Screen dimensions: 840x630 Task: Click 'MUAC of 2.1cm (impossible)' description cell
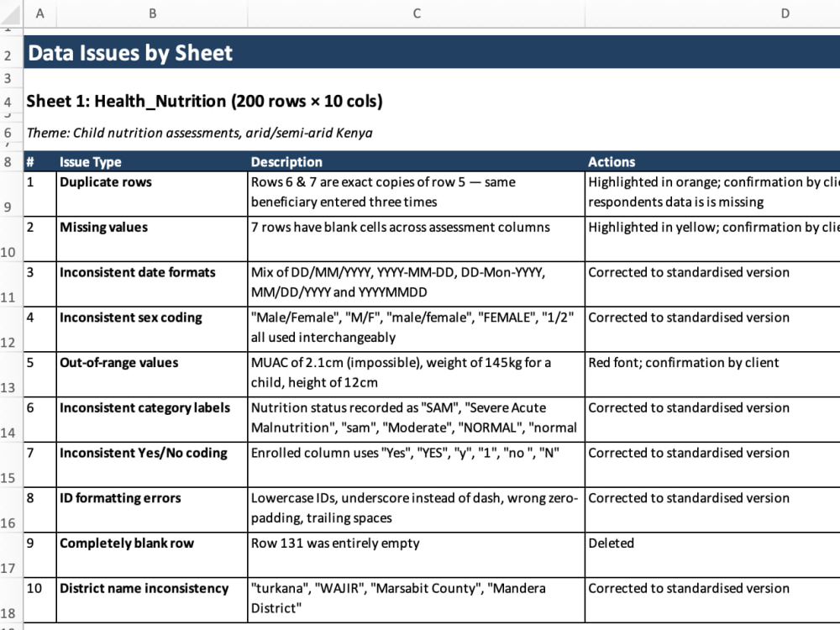point(417,375)
